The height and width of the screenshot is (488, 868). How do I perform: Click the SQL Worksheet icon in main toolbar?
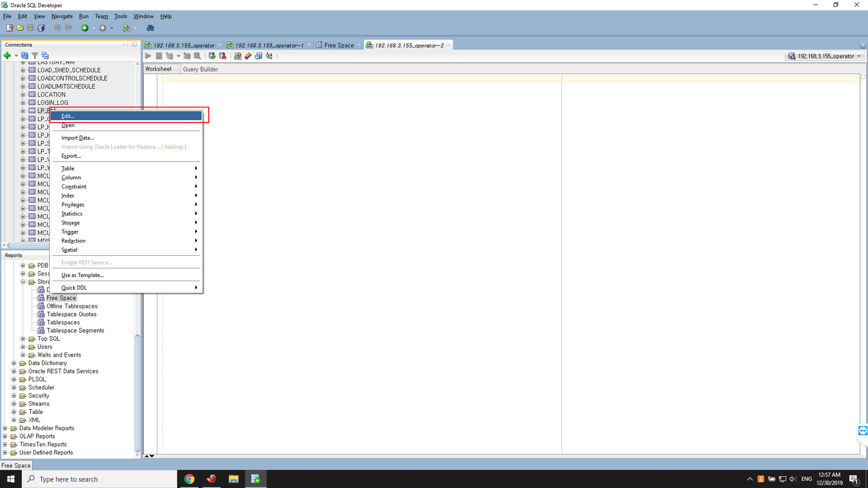point(126,28)
